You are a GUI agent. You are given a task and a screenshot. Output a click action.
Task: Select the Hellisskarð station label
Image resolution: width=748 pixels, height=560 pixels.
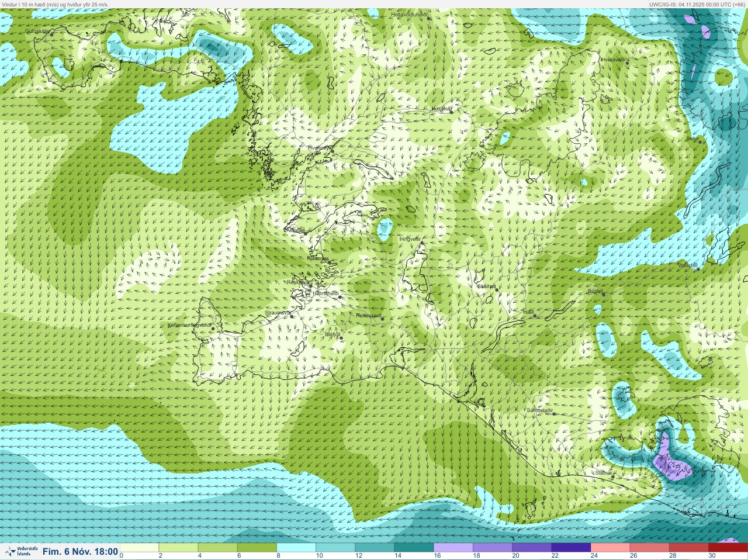pos(369,316)
